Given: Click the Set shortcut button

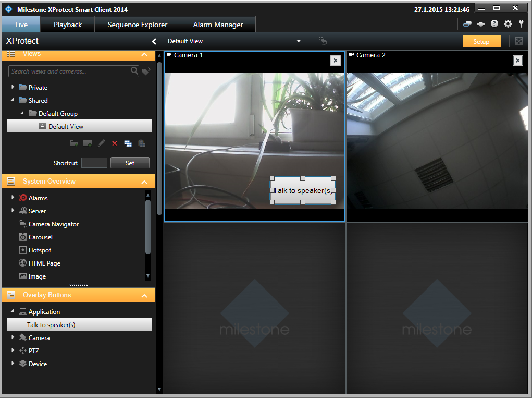Looking at the screenshot, I should coord(130,163).
